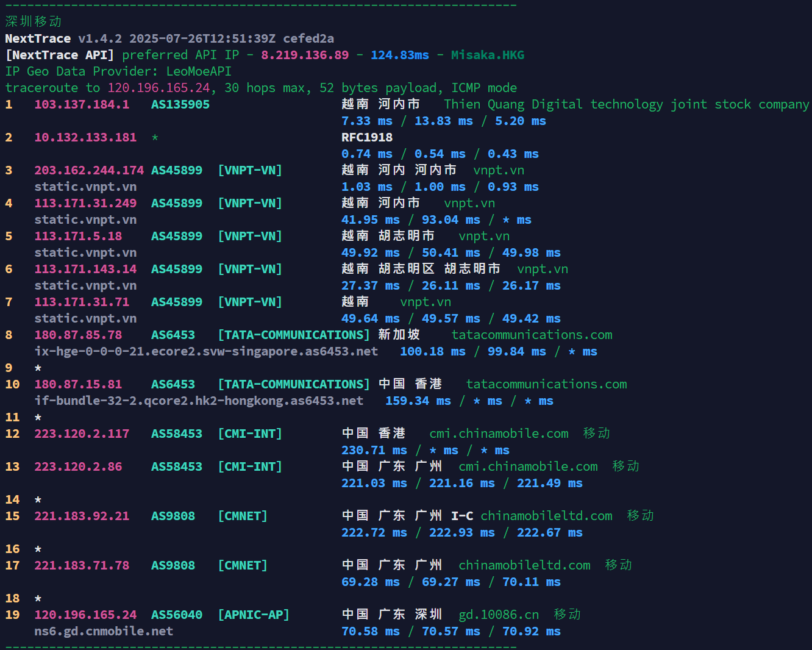
Task: Click the 230.71 ms latency value
Action: click(374, 450)
